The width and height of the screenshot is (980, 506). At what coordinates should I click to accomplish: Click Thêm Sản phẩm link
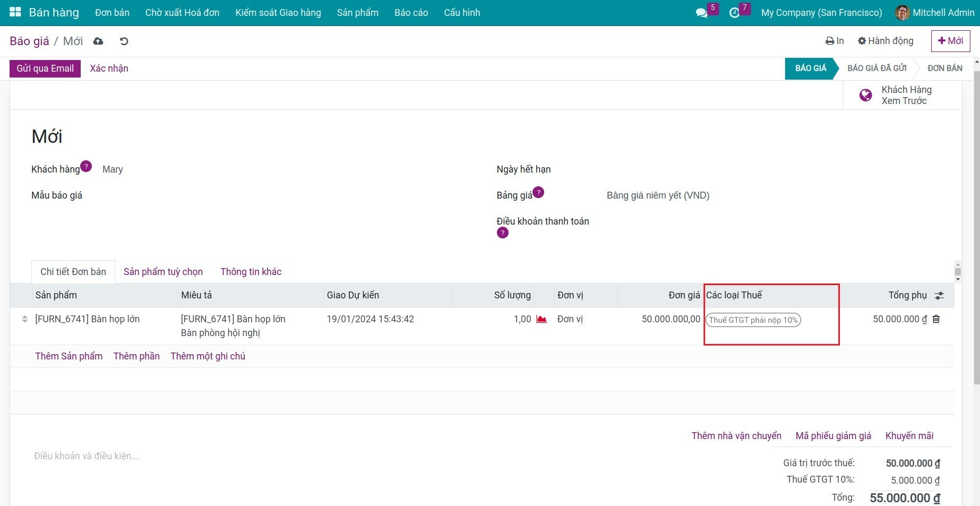tap(69, 356)
